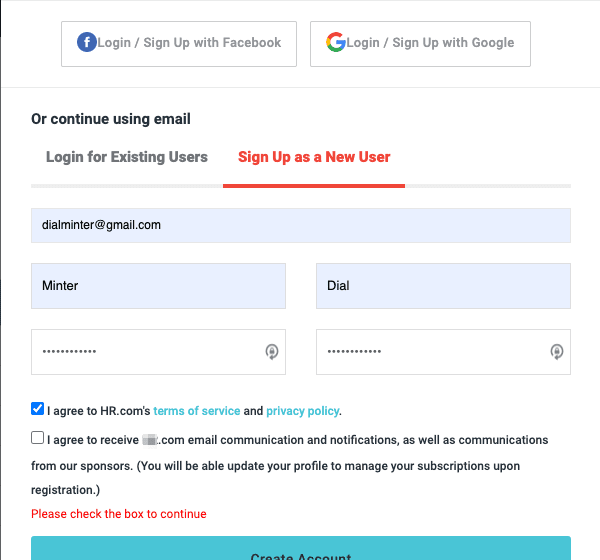Click the first name field containing Minter

[x=158, y=286]
